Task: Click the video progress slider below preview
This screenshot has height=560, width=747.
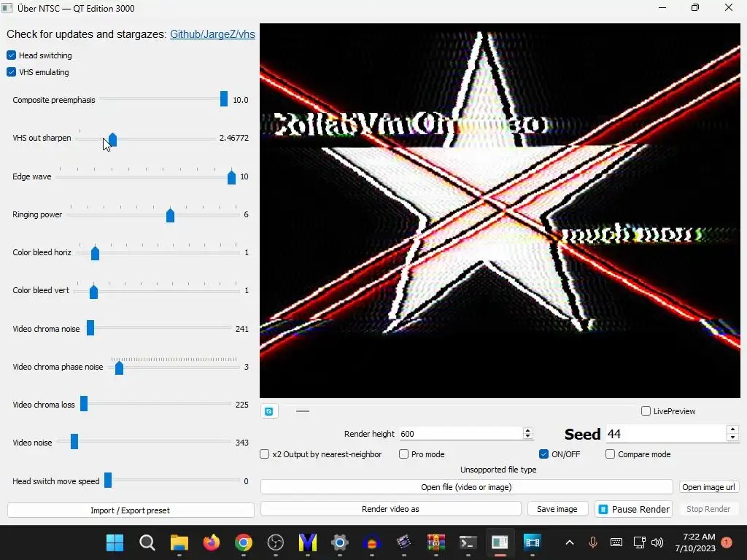Action: (x=460, y=411)
